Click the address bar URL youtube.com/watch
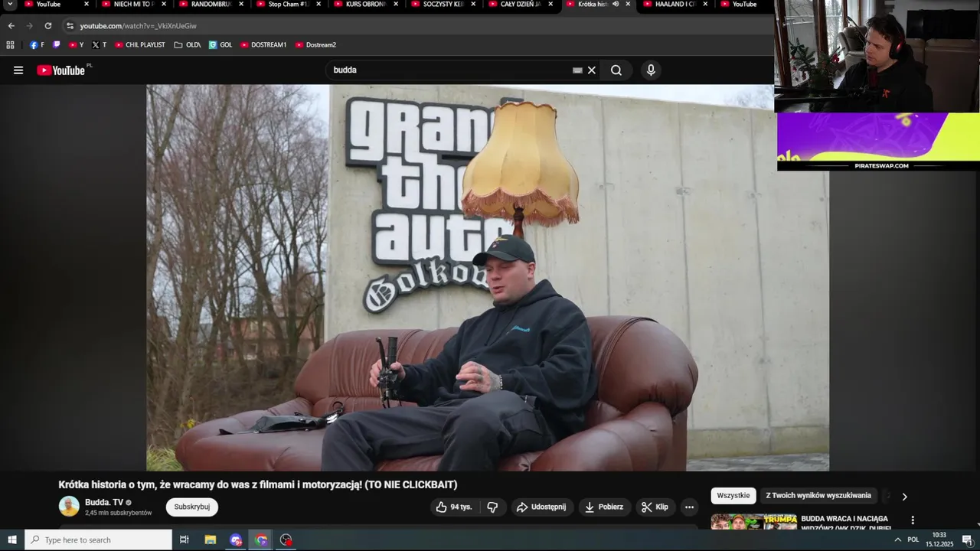 click(x=139, y=26)
